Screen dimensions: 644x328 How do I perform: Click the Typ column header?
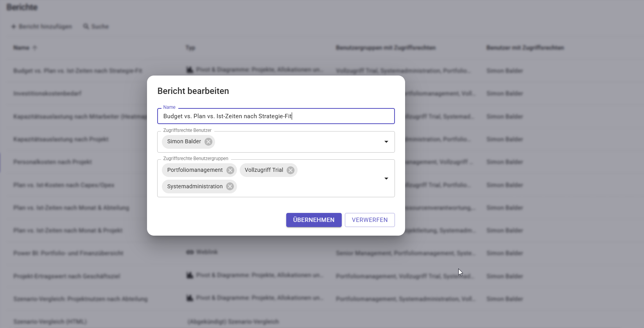[x=190, y=48]
